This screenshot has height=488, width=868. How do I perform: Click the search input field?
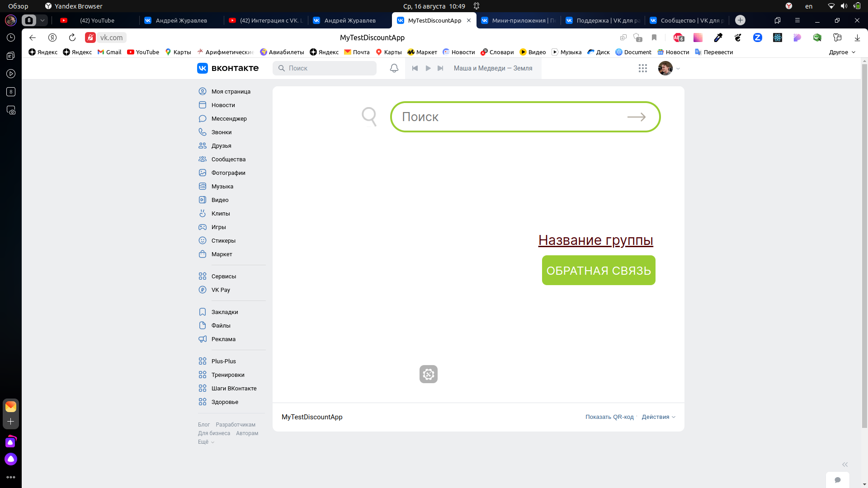525,116
